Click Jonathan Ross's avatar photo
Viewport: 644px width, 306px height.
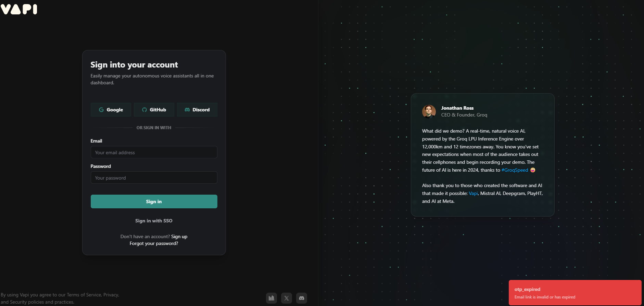[429, 111]
